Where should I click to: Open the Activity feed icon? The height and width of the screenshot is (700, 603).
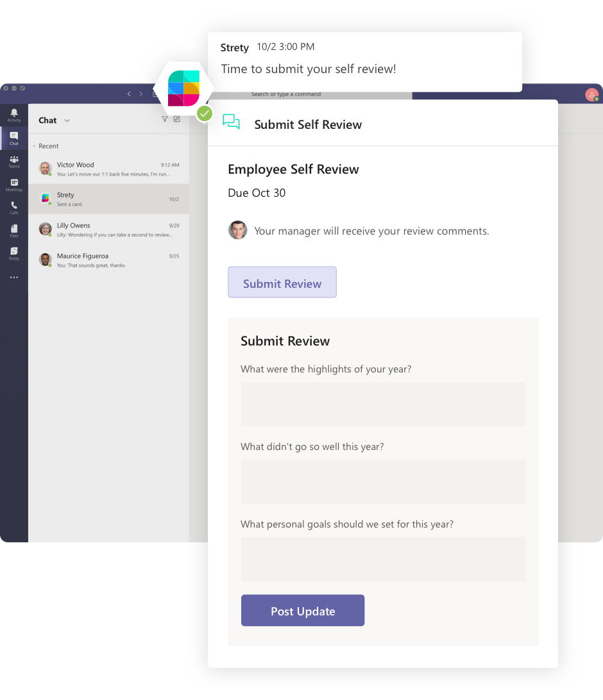(x=13, y=114)
